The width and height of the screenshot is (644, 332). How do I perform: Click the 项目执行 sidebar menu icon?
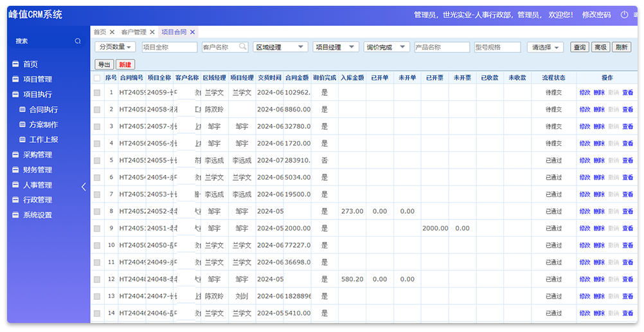pyautogui.click(x=15, y=94)
